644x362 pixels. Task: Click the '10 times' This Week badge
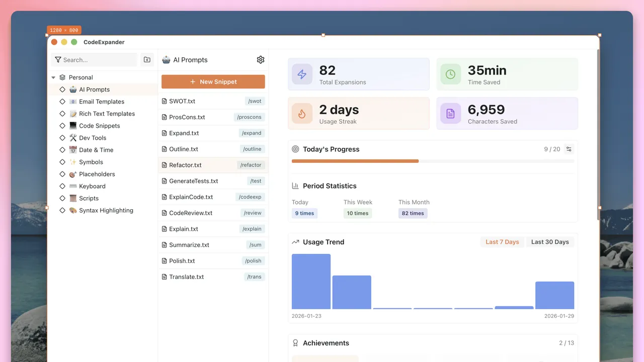358,213
